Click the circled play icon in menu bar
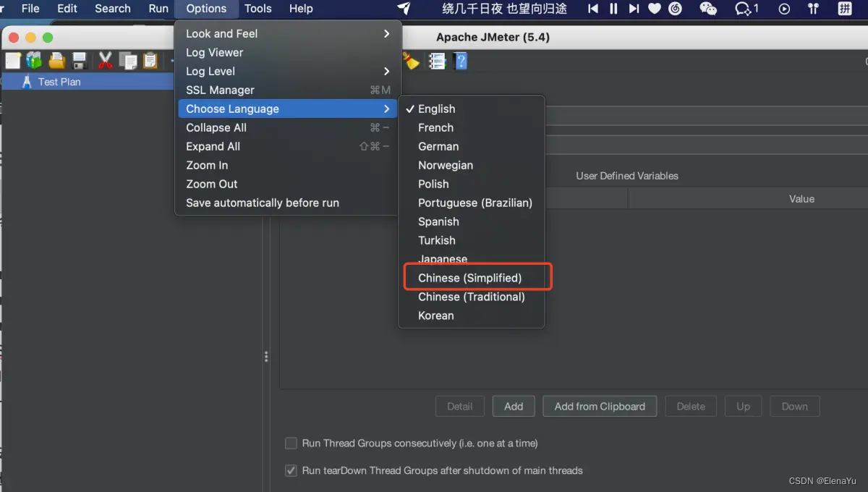The image size is (868, 492). (x=784, y=9)
